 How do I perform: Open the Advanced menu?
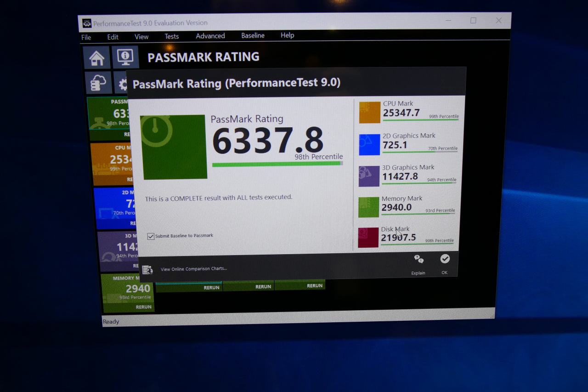tap(210, 36)
